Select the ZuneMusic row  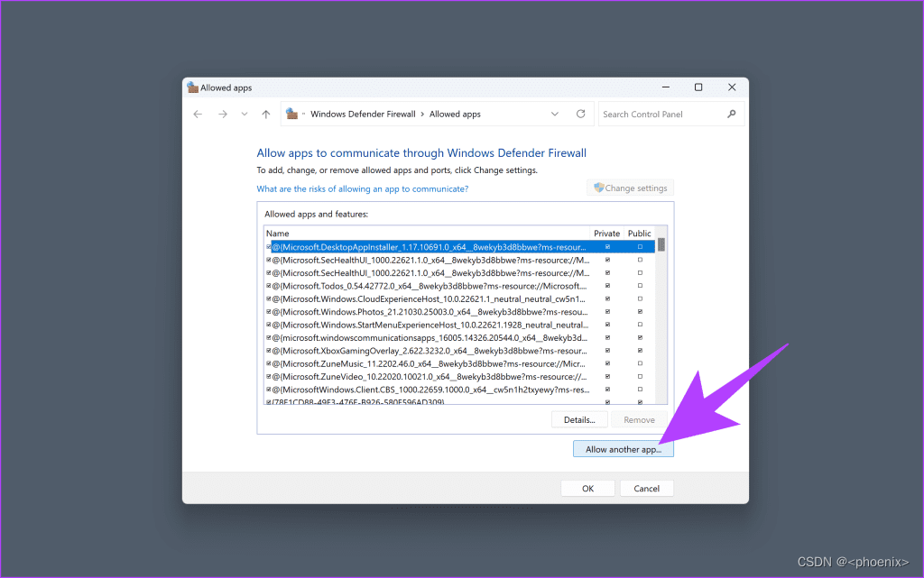(x=459, y=363)
